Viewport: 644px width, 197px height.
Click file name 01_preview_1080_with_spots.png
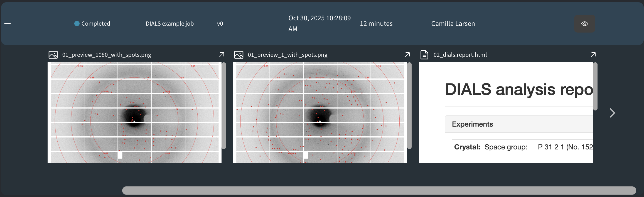[x=107, y=55]
